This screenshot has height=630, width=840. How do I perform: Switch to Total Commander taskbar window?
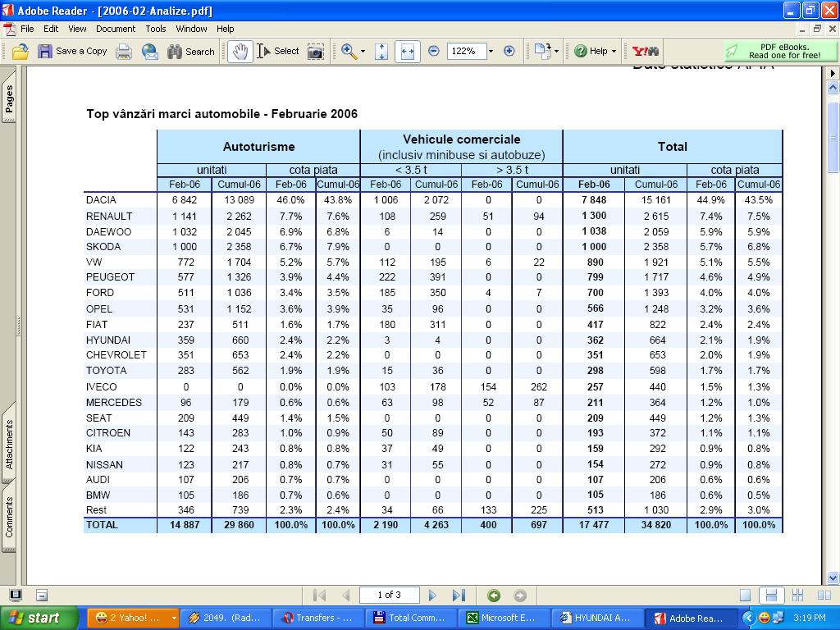[x=410, y=618]
